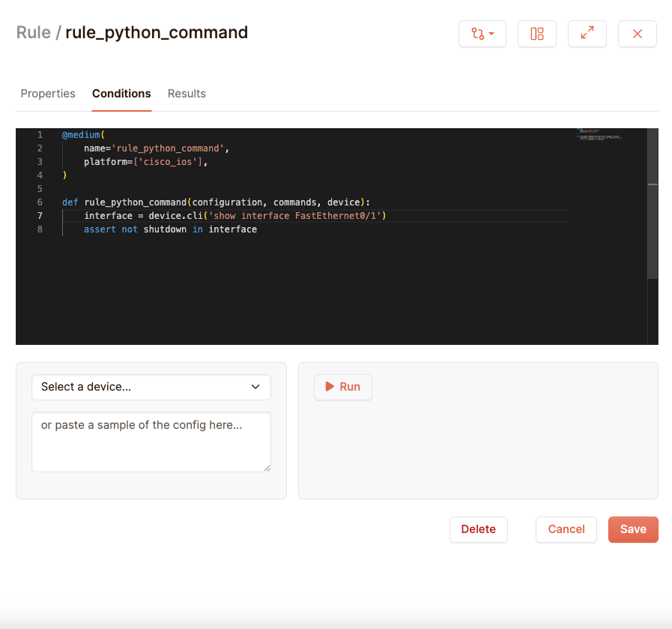Open the Results tab
Viewport: 672px width, 629px height.
187,94
